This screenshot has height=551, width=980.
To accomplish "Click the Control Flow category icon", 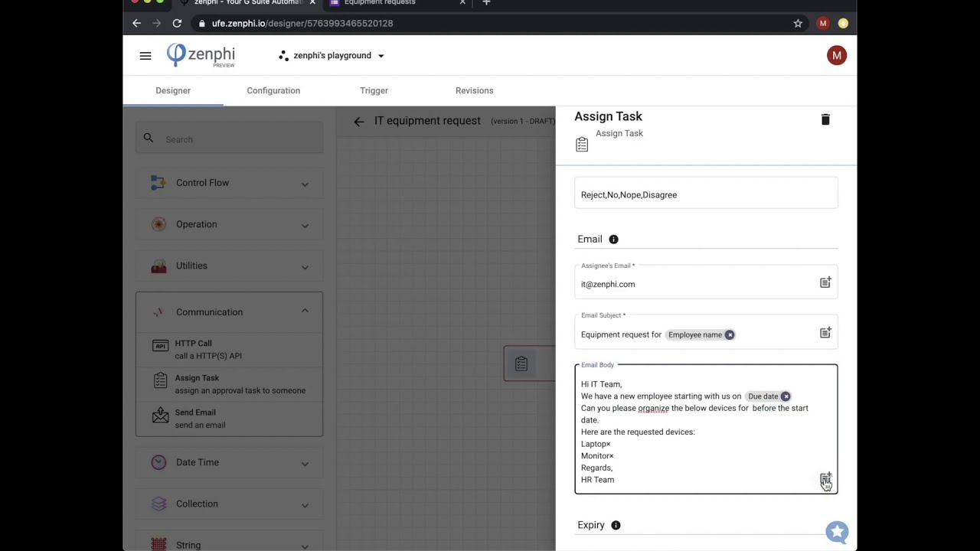I will [x=158, y=183].
